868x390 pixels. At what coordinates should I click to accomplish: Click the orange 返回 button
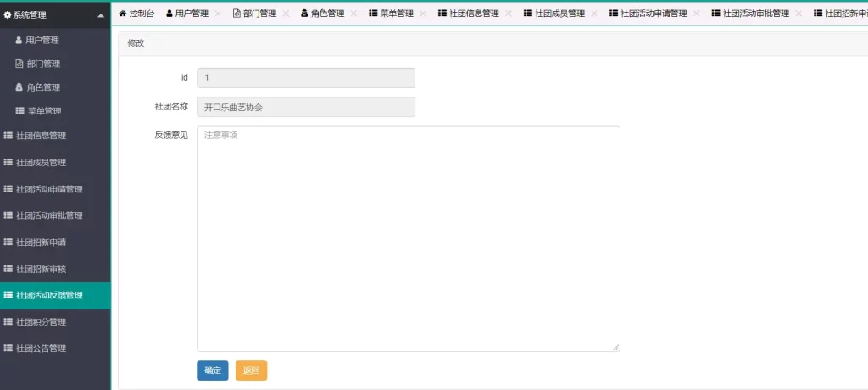coord(251,370)
